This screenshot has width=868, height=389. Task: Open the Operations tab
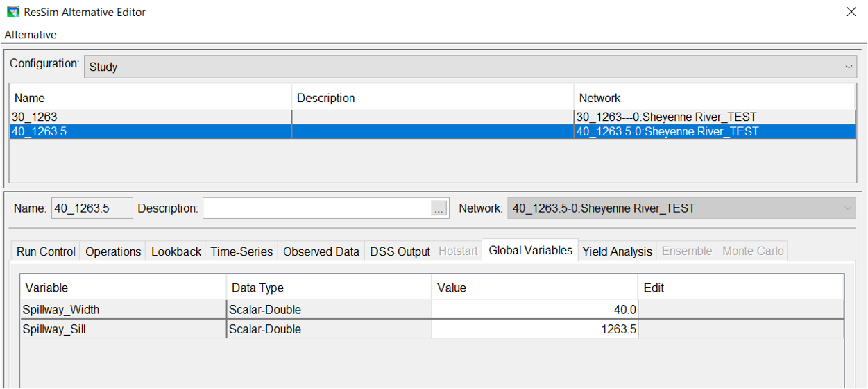[113, 251]
